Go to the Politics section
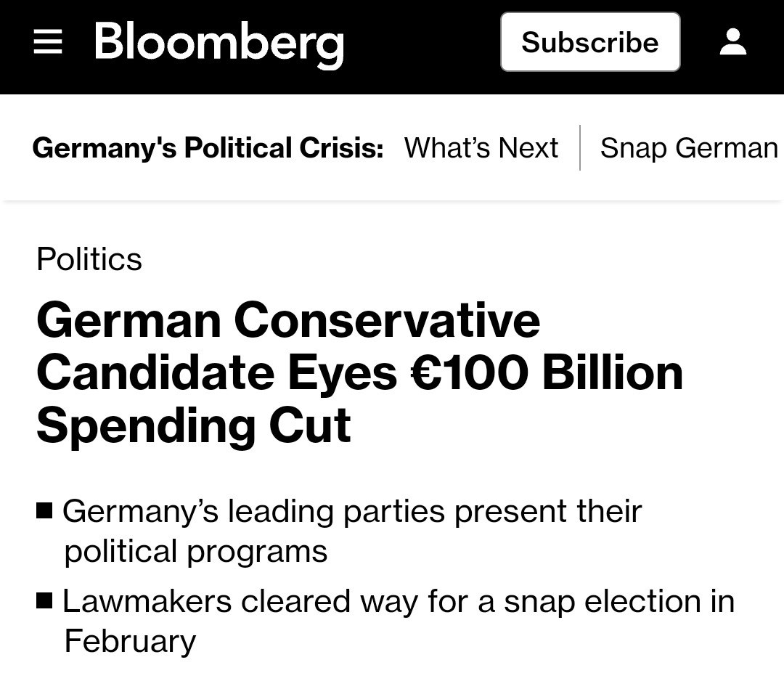The height and width of the screenshot is (681, 784). click(89, 259)
